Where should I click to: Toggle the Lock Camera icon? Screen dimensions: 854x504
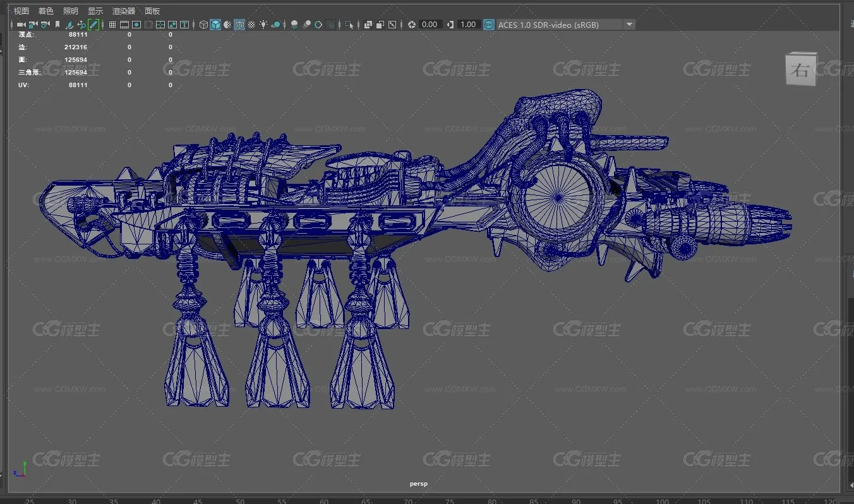click(x=33, y=25)
